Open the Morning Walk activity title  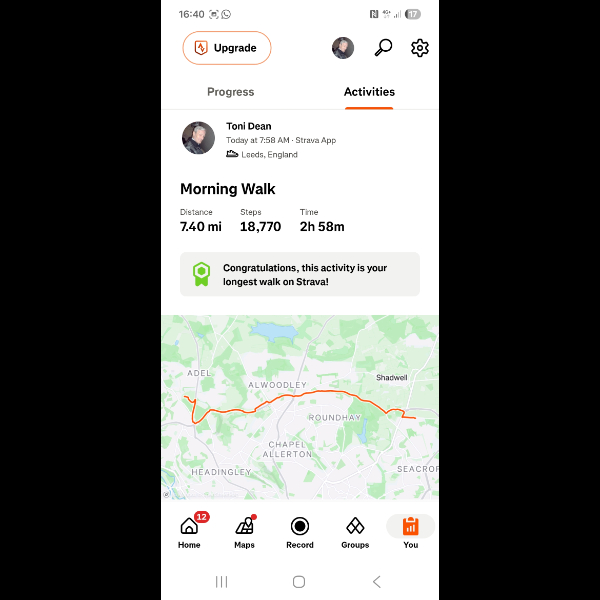[x=228, y=189]
